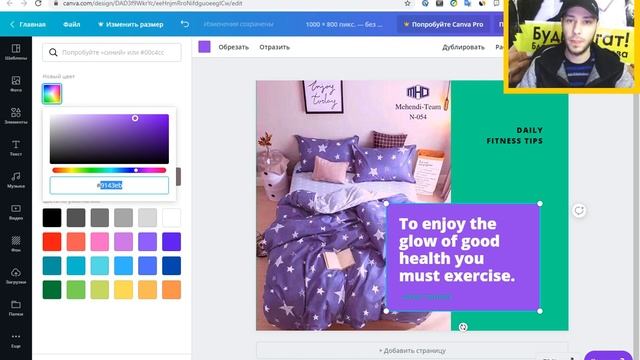This screenshot has width=640, height=360.
Task: Click the refresh icon right of canvas
Action: [579, 211]
